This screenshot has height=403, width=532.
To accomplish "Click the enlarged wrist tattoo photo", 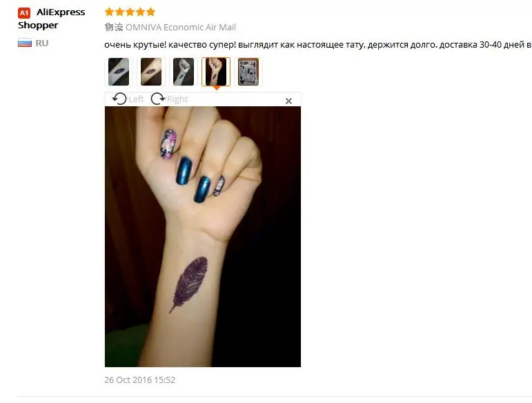I will point(203,237).
